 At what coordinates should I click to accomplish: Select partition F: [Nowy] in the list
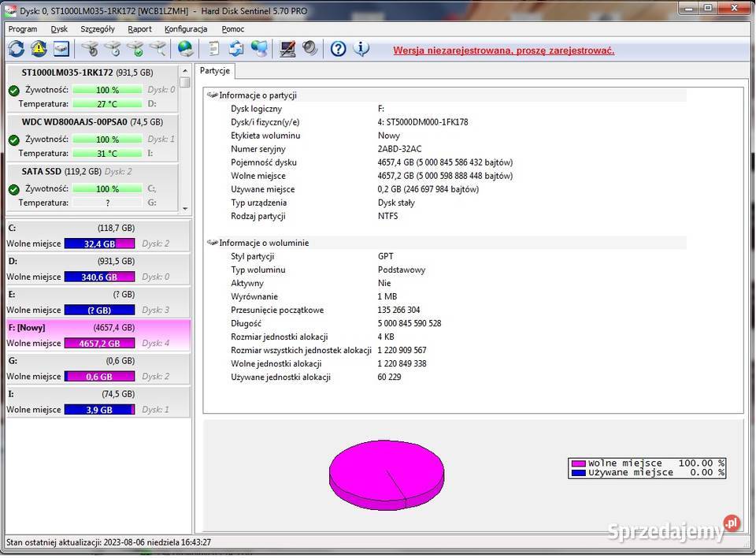pos(98,336)
